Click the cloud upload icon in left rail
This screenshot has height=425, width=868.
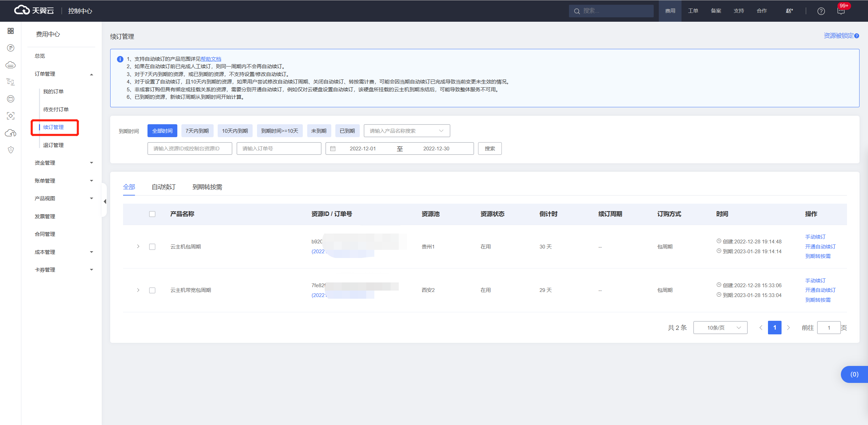pyautogui.click(x=11, y=133)
